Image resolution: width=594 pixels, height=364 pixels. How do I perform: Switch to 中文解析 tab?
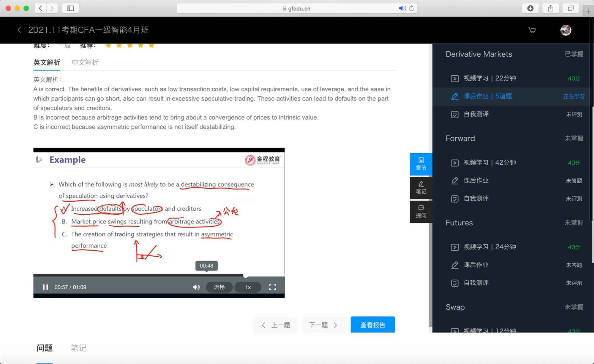point(85,63)
